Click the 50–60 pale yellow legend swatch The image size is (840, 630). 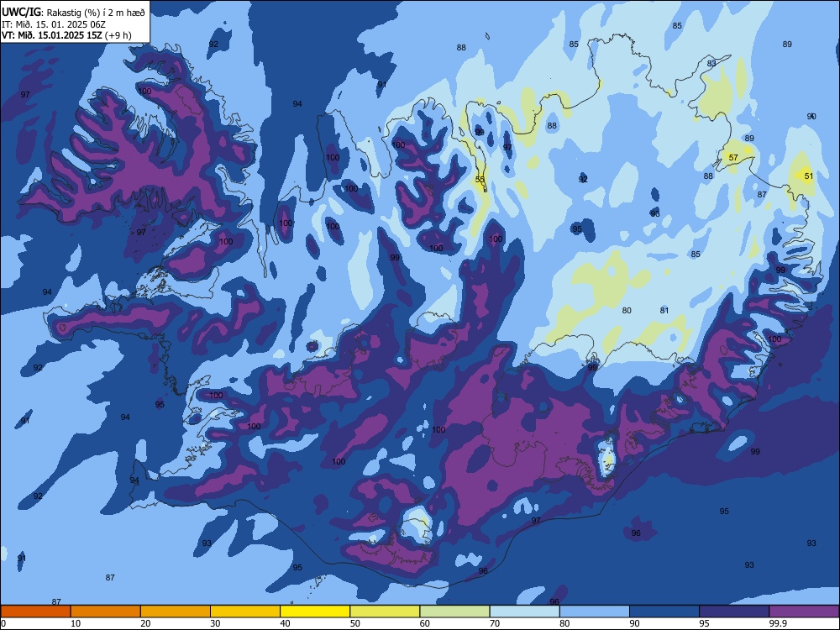pyautogui.click(x=386, y=612)
